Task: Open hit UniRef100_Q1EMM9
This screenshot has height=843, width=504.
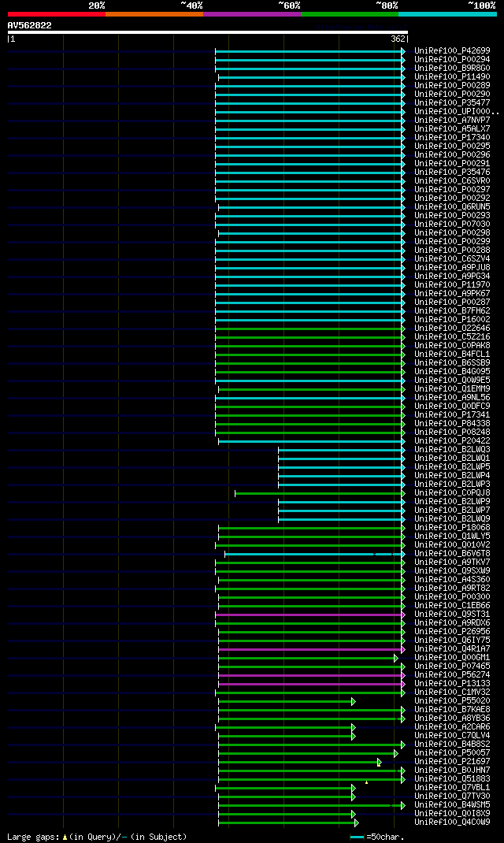Action: point(452,388)
